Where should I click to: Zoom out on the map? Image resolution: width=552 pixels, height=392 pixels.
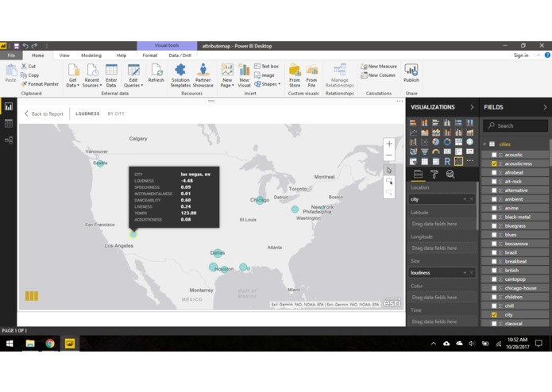(x=389, y=155)
